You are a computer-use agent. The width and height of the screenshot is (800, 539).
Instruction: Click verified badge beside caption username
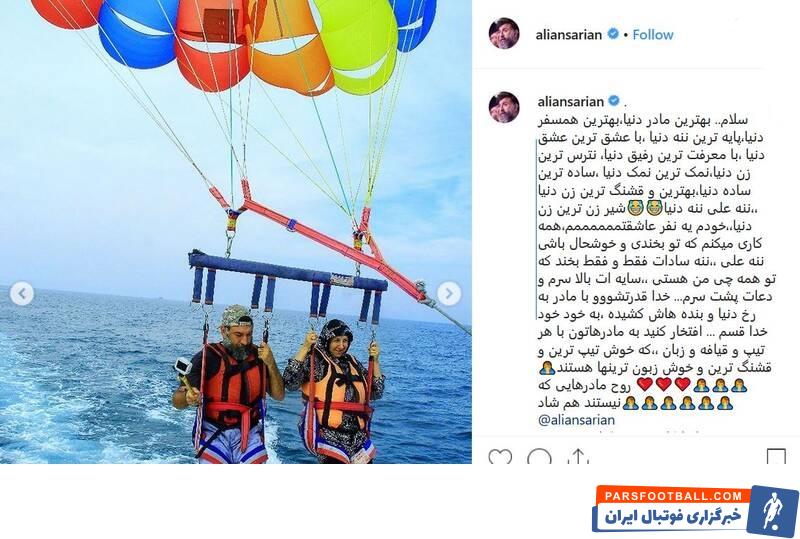click(x=614, y=101)
